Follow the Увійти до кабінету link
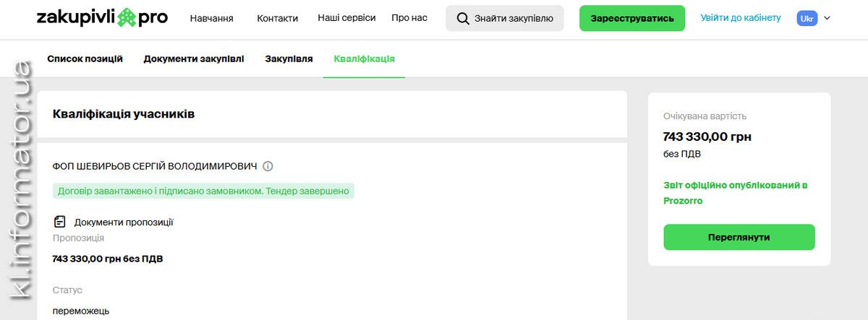The image size is (868, 320). (x=741, y=17)
